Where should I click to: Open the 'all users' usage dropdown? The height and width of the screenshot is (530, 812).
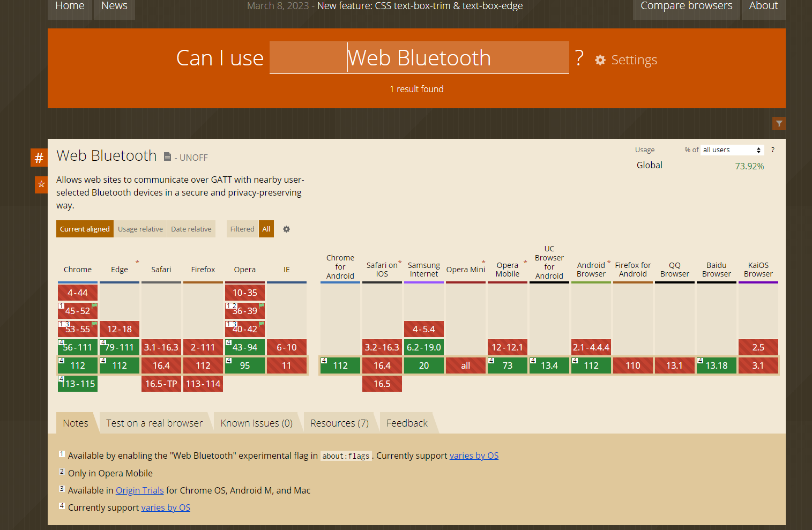pyautogui.click(x=732, y=150)
